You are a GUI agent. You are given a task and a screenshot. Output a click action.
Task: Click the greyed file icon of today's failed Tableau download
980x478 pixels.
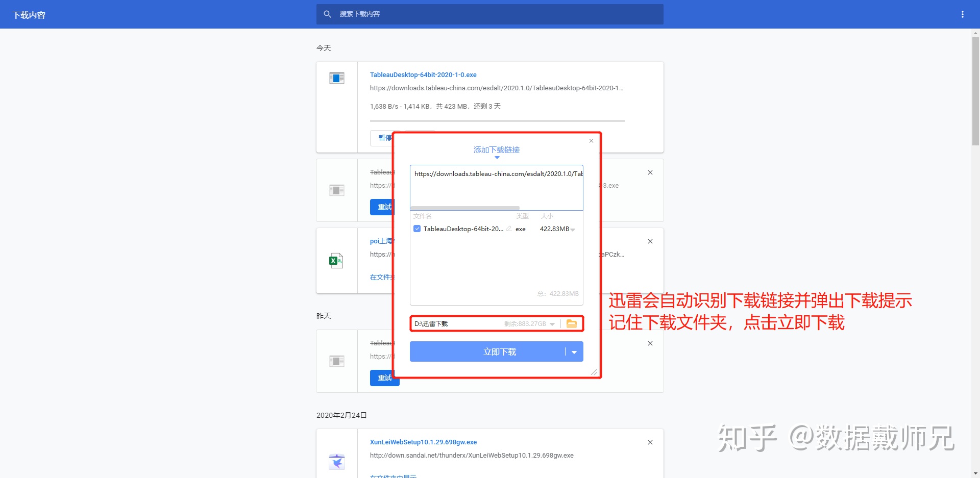pos(337,190)
